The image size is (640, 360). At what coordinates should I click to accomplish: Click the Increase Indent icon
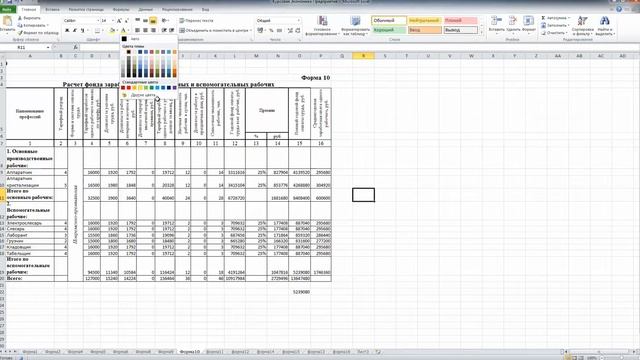[x=171, y=30]
